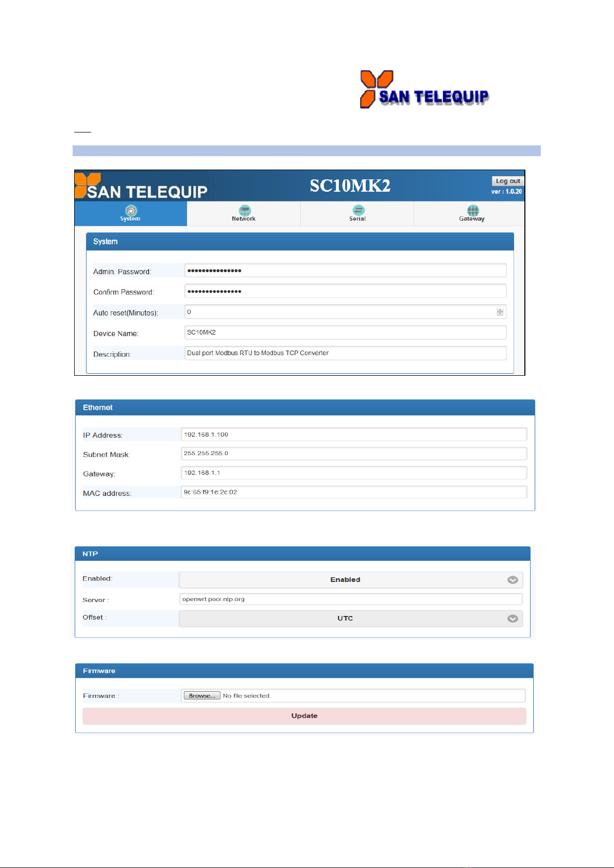Click the SAN TELEQUIP logo at page top

424,90
